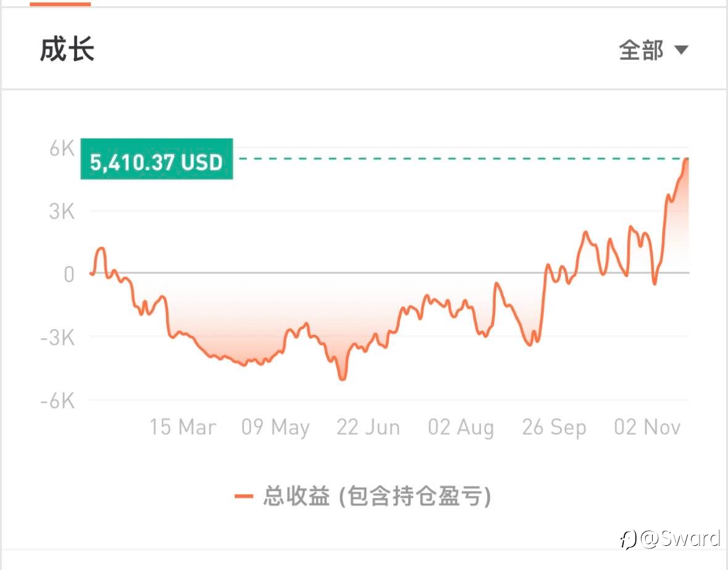This screenshot has height=570, width=728.
Task: Select the 02 Aug date axis label
Action: coord(461,427)
